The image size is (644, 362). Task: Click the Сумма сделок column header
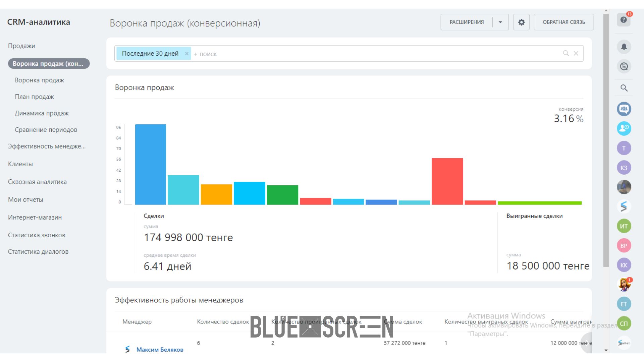point(403,322)
